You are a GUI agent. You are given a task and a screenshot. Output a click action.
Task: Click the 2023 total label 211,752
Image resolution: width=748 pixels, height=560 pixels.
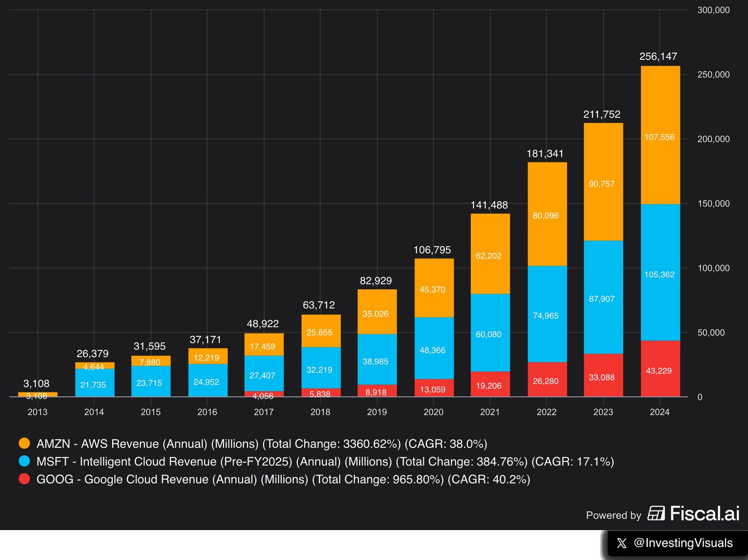pyautogui.click(x=602, y=114)
